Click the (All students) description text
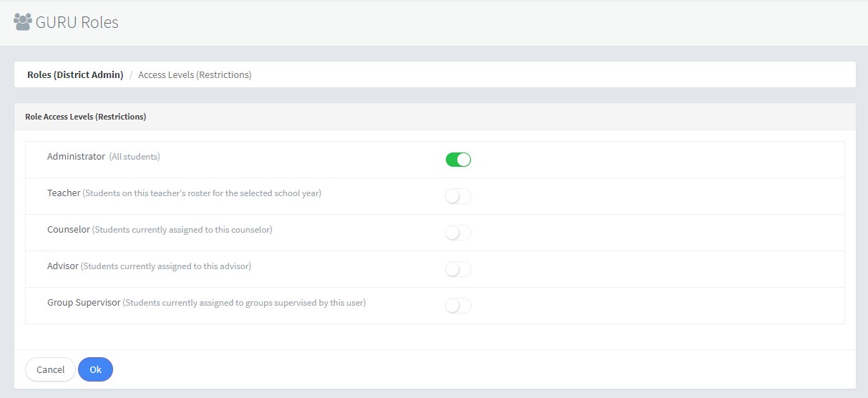This screenshot has height=398, width=868. (x=135, y=156)
